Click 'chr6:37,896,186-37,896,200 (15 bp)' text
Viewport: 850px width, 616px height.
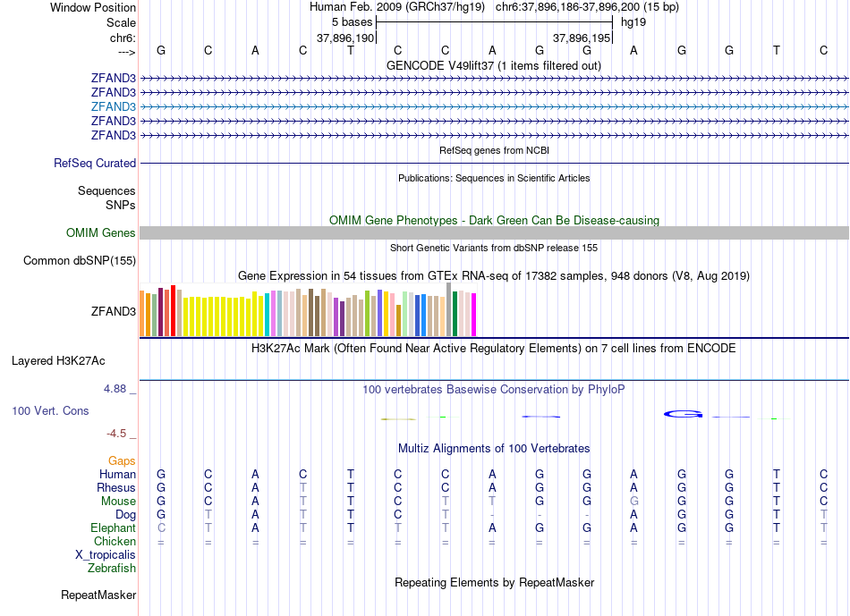[587, 7]
